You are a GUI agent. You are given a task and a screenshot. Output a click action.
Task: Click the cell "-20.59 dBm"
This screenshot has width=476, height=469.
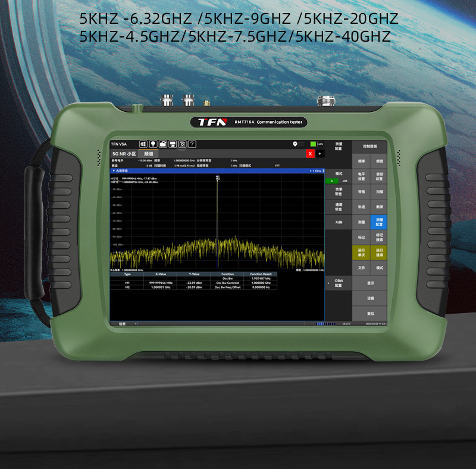click(194, 287)
